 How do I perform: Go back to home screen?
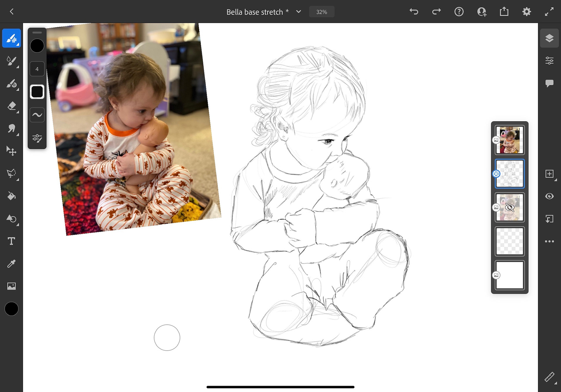pyautogui.click(x=12, y=12)
